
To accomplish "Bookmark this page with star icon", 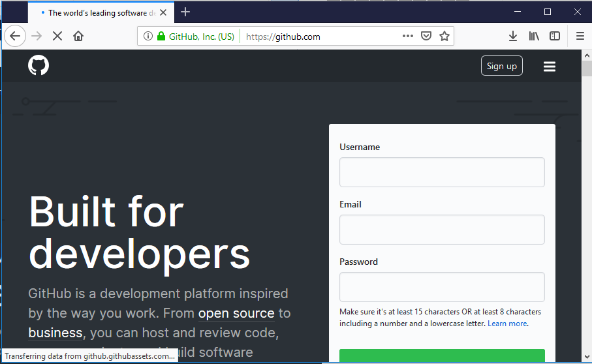I will point(444,37).
